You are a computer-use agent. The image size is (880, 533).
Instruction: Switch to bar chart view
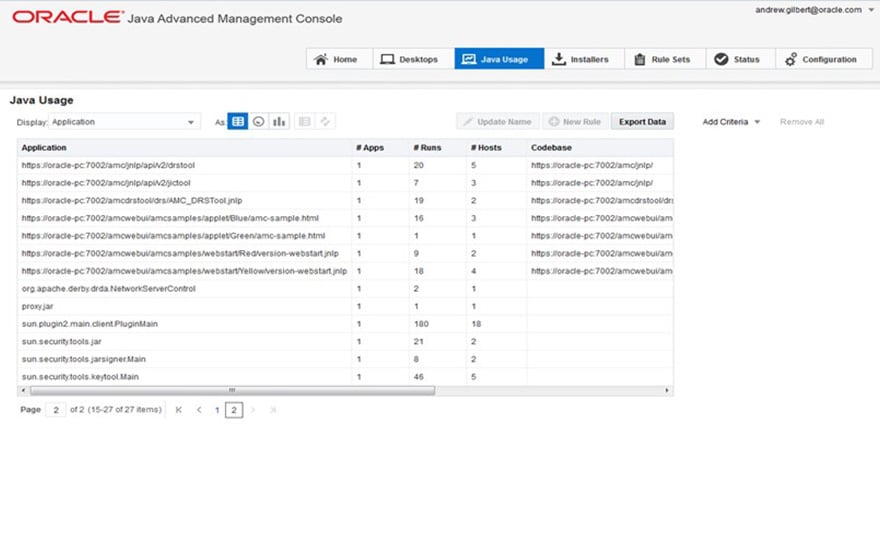point(279,121)
